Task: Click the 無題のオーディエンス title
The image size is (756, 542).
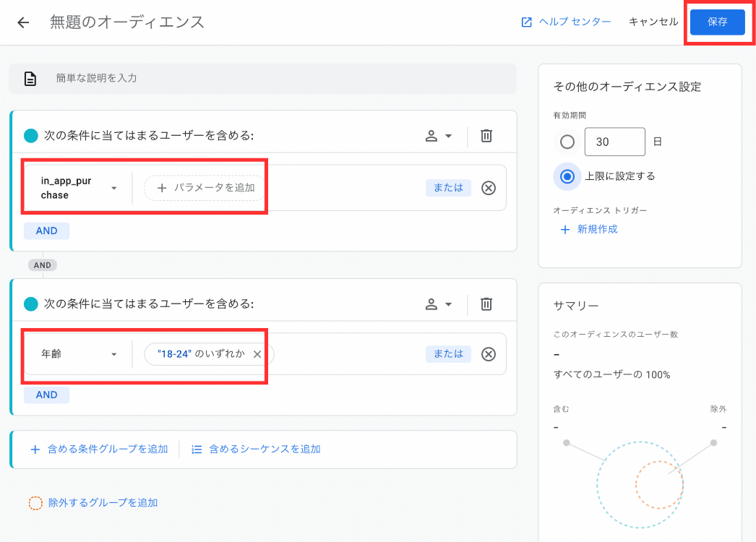Action: coord(127,22)
